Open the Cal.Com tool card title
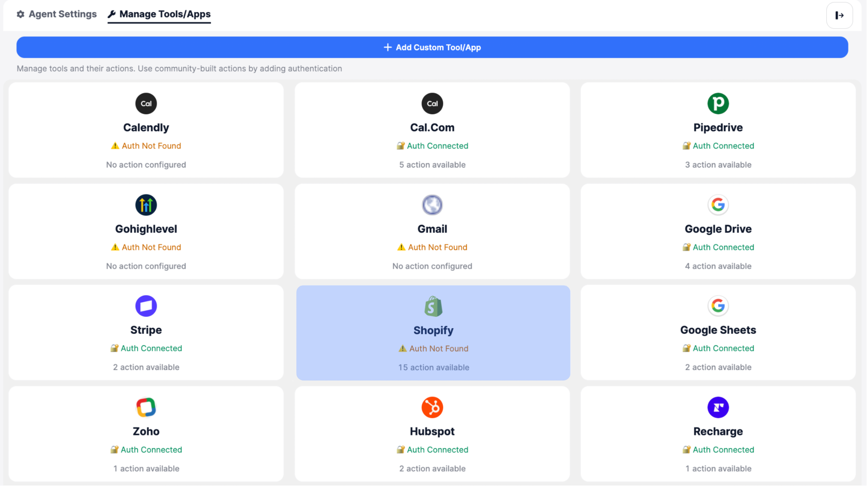Screen dimensions: 868x488 point(432,128)
